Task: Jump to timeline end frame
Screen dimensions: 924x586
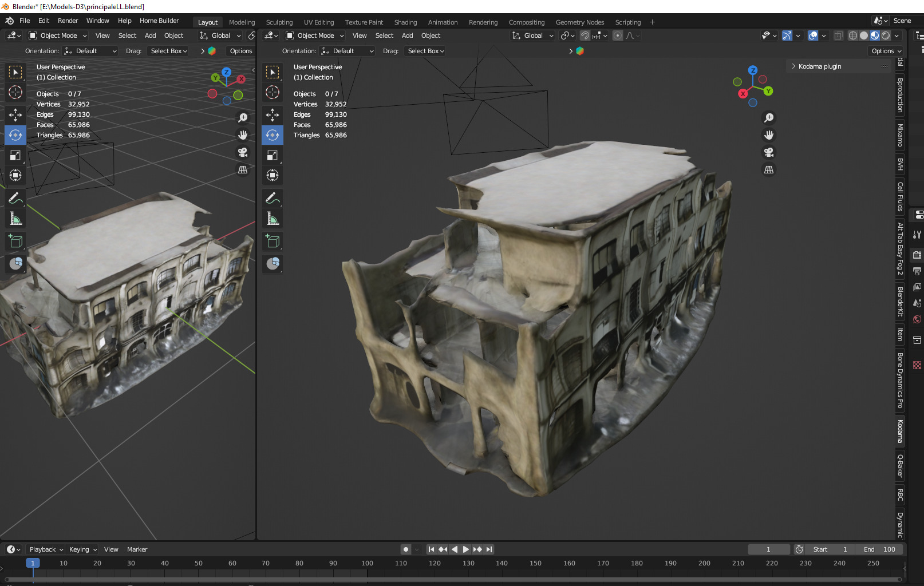Action: (x=489, y=549)
